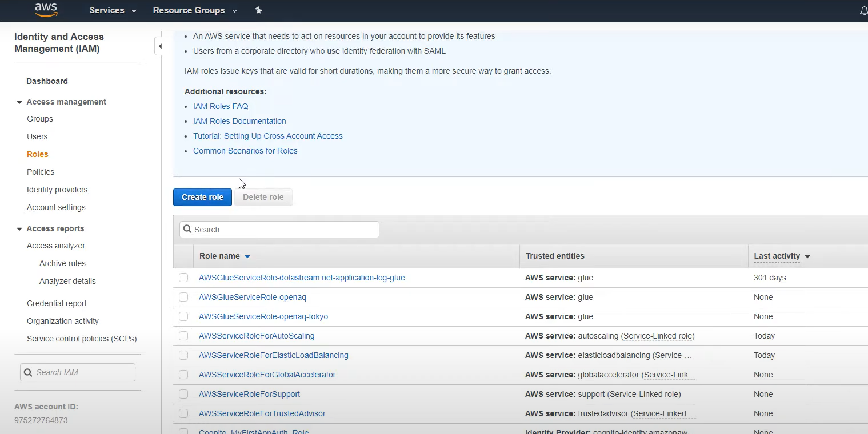
Task: Open role AWSServiceRoleForElasticLoadBalancing
Action: tap(274, 355)
